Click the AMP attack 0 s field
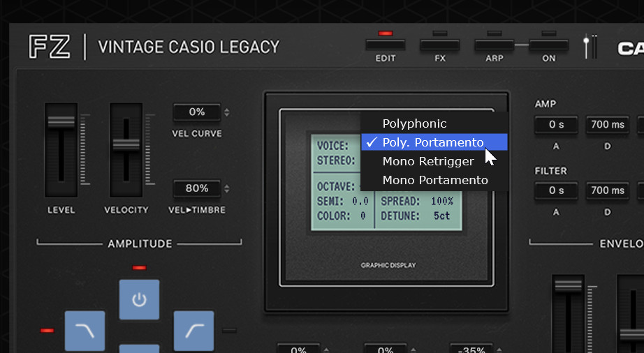The image size is (644, 353). [556, 125]
